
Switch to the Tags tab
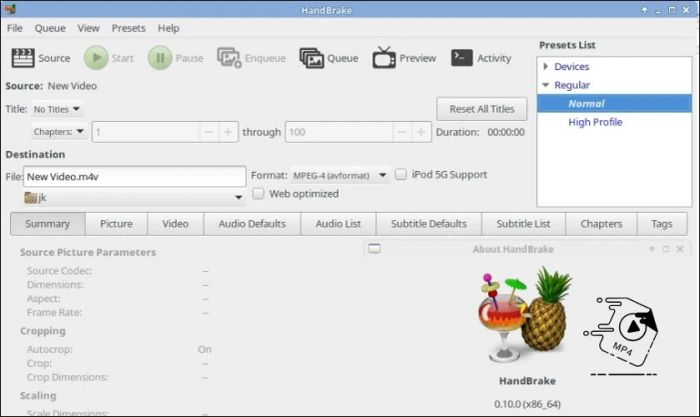(x=662, y=224)
